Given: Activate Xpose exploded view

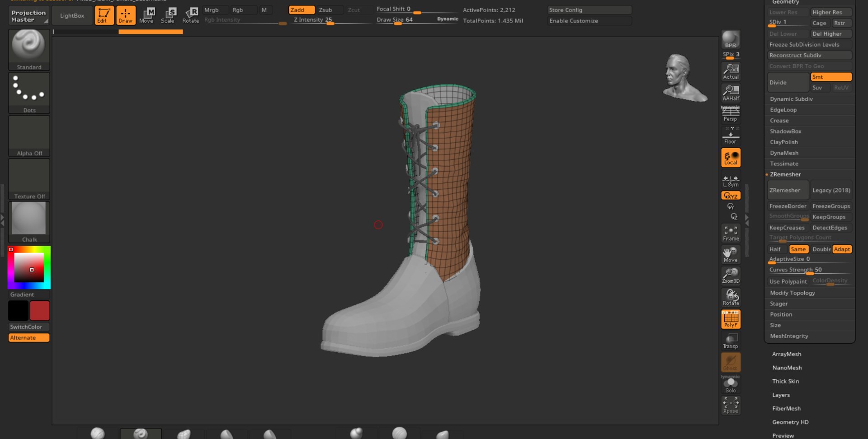Looking at the screenshot, I should [731, 405].
